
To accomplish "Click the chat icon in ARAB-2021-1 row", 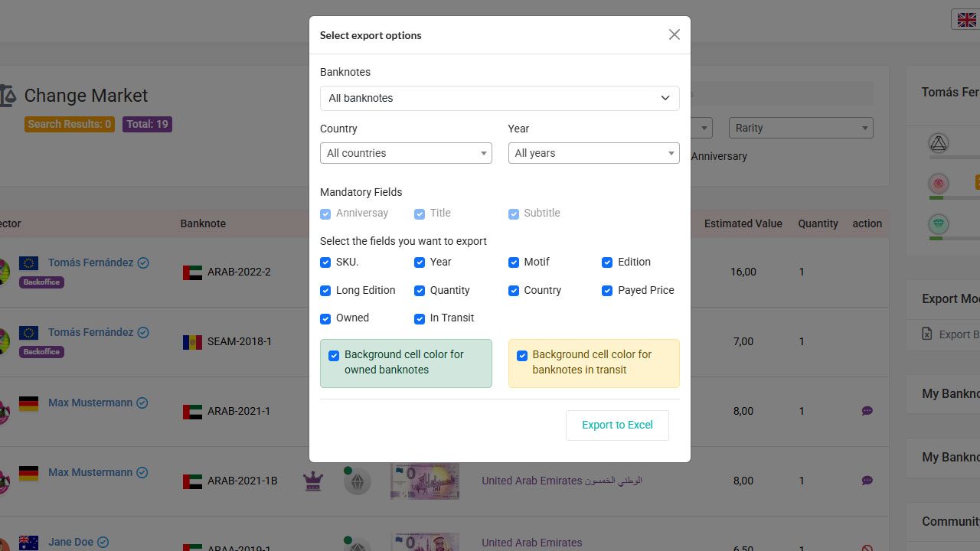I will pyautogui.click(x=867, y=411).
